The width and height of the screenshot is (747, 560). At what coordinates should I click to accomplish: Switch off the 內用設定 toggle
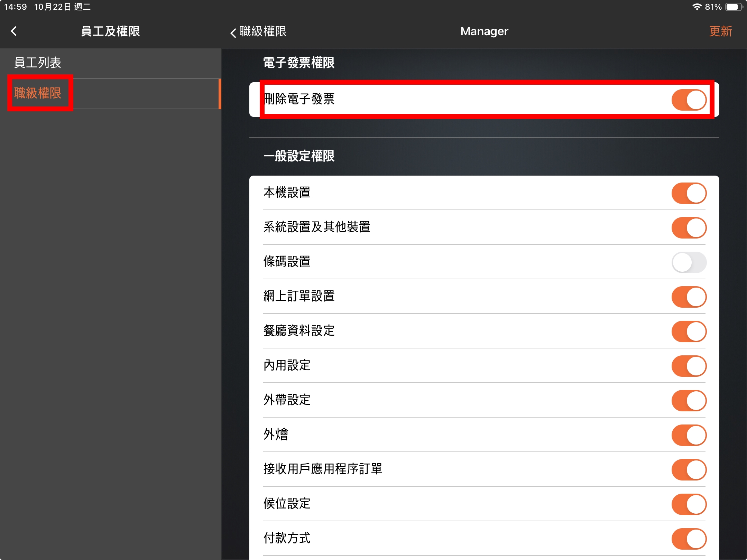point(689,366)
